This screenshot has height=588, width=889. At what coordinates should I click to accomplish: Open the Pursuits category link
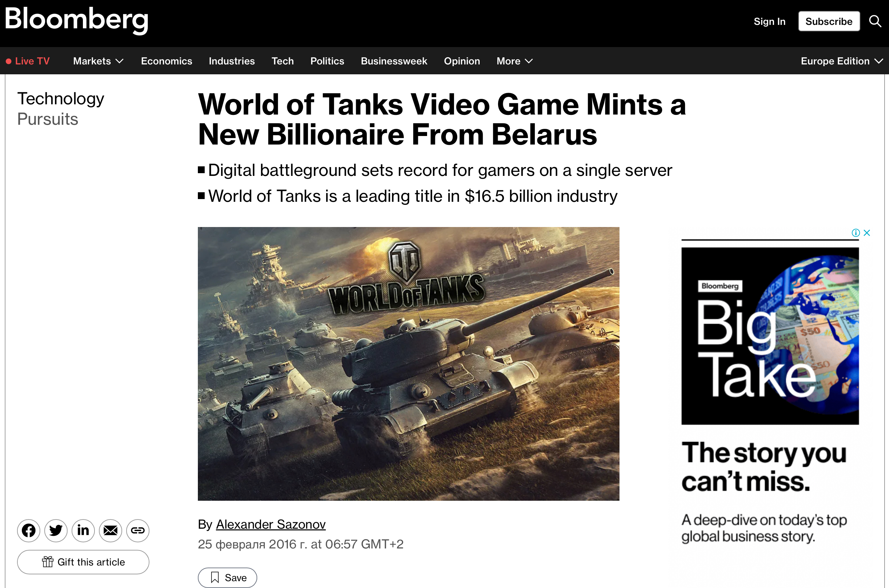pos(48,119)
